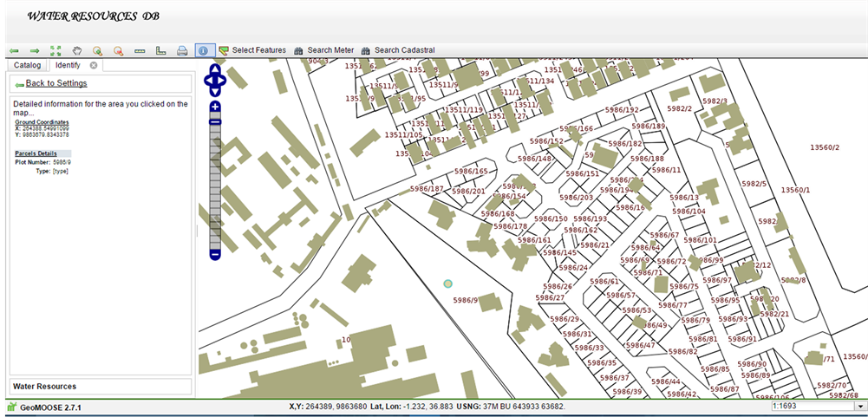Open the map scale dropdown
The height and width of the screenshot is (417, 868).
click(860, 406)
